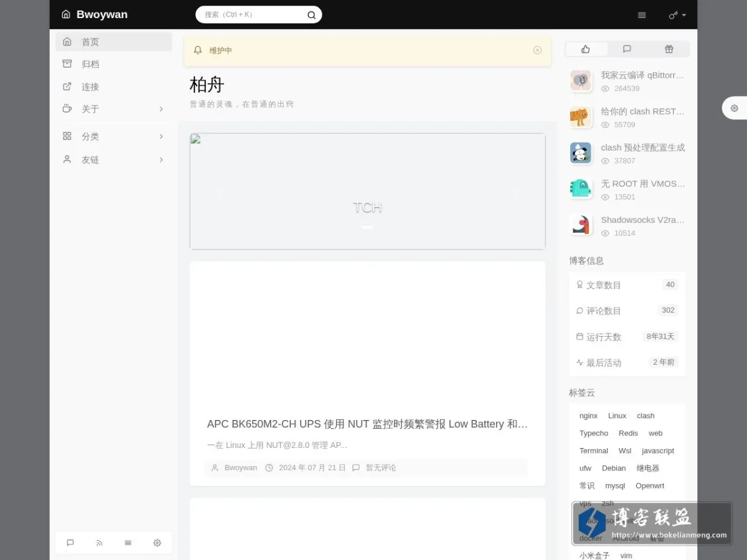Select the mysql tag
747x560 pixels.
tap(615, 485)
